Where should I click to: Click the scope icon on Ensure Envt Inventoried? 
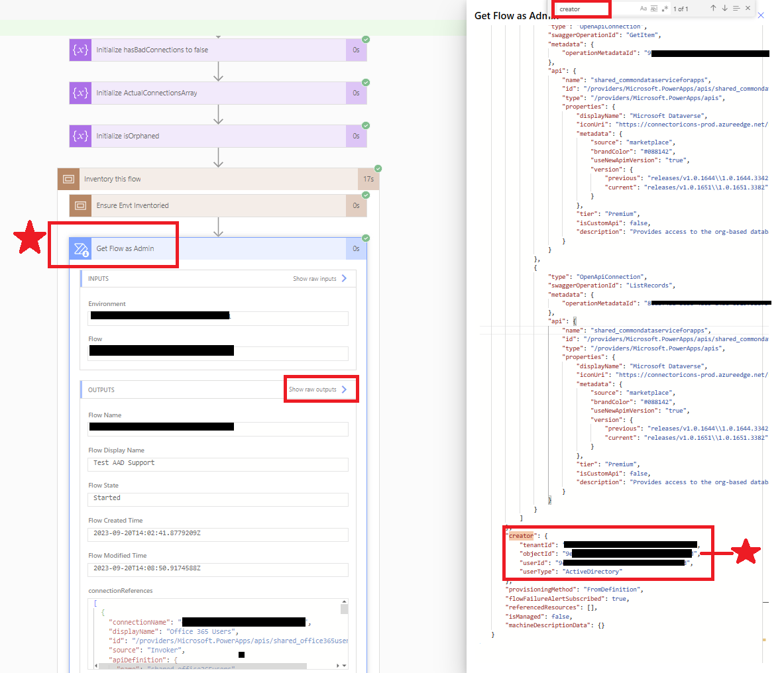pyautogui.click(x=80, y=205)
